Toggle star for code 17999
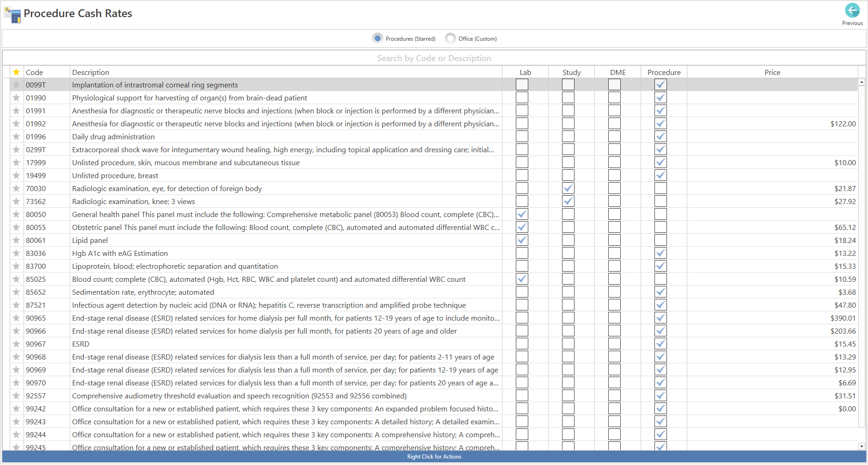Viewport: 868px width, 465px height. pos(16,162)
